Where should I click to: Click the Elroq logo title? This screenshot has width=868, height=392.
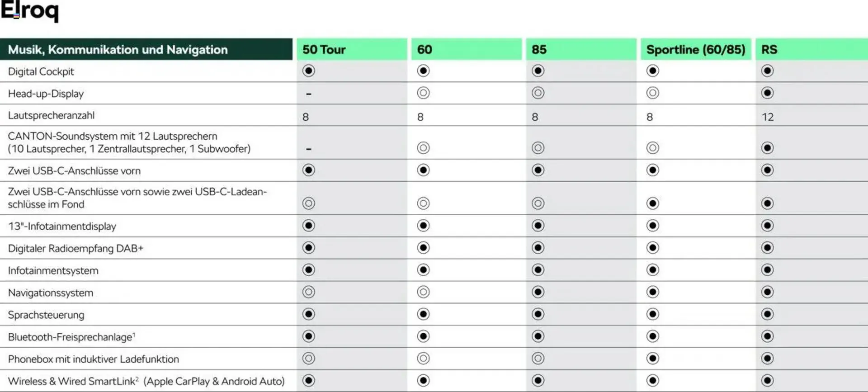click(x=30, y=11)
